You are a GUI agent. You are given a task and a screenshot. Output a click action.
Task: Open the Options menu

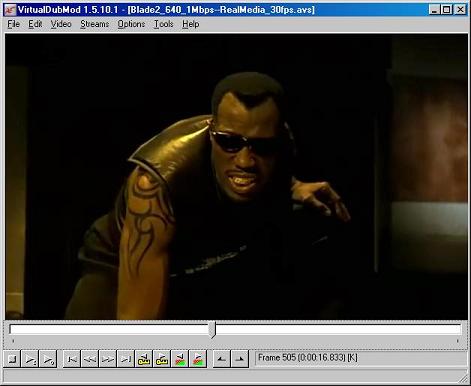click(x=131, y=24)
